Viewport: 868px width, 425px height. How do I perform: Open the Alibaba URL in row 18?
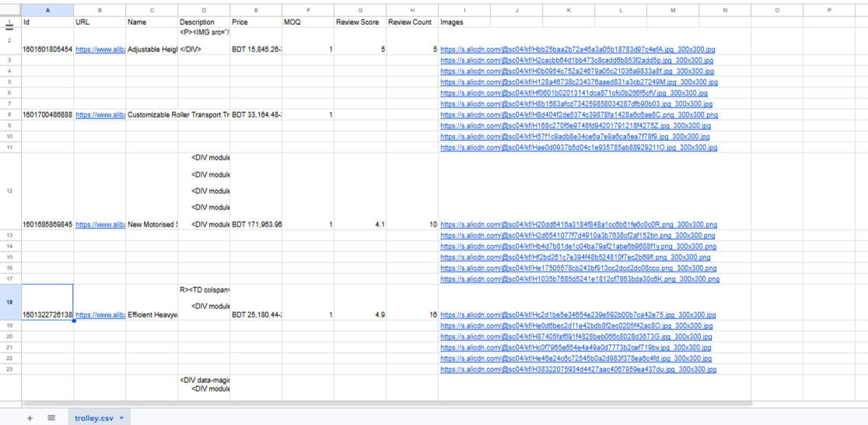pyautogui.click(x=100, y=315)
